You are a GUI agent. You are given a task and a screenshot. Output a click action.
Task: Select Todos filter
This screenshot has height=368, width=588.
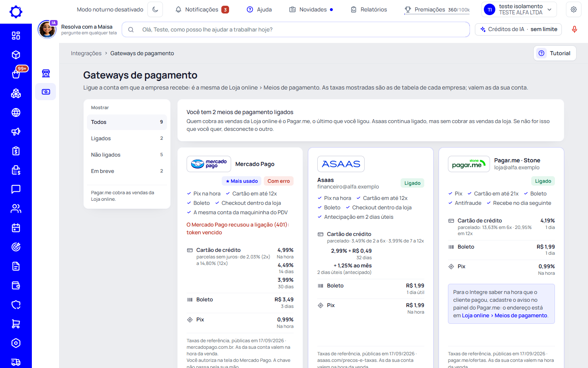point(127,122)
